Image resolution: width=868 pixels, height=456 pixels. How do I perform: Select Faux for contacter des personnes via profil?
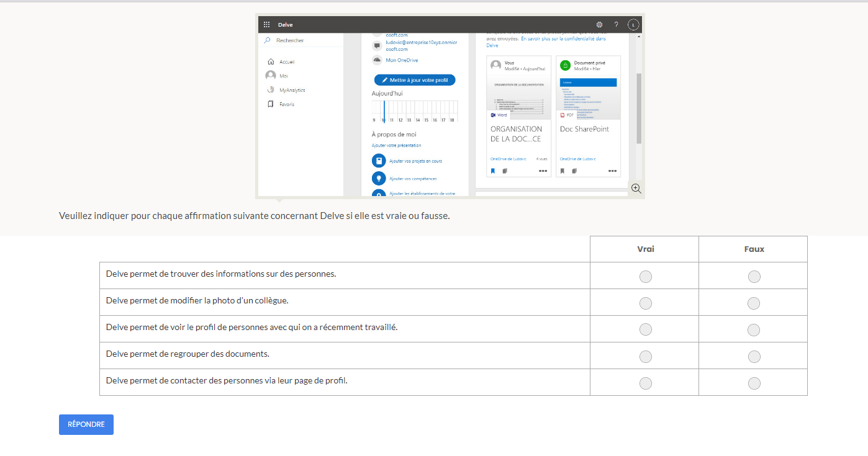754,383
